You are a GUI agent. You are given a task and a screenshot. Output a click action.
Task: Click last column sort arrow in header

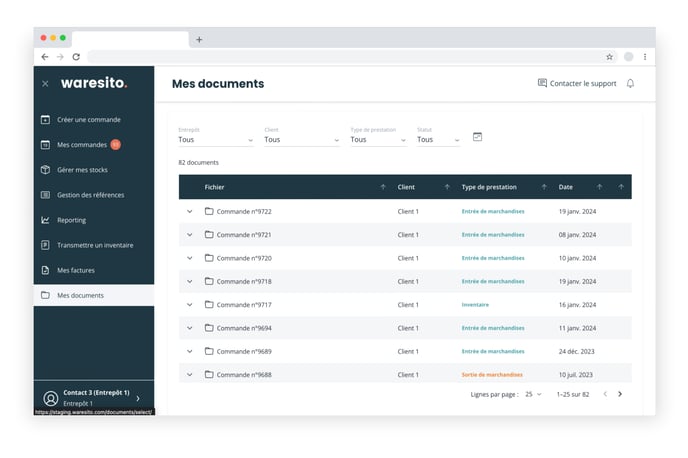[621, 187]
